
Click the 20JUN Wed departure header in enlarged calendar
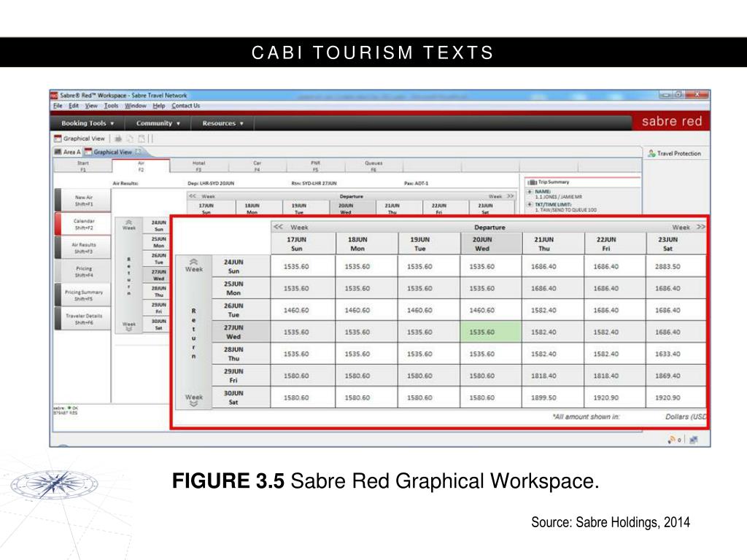point(491,244)
